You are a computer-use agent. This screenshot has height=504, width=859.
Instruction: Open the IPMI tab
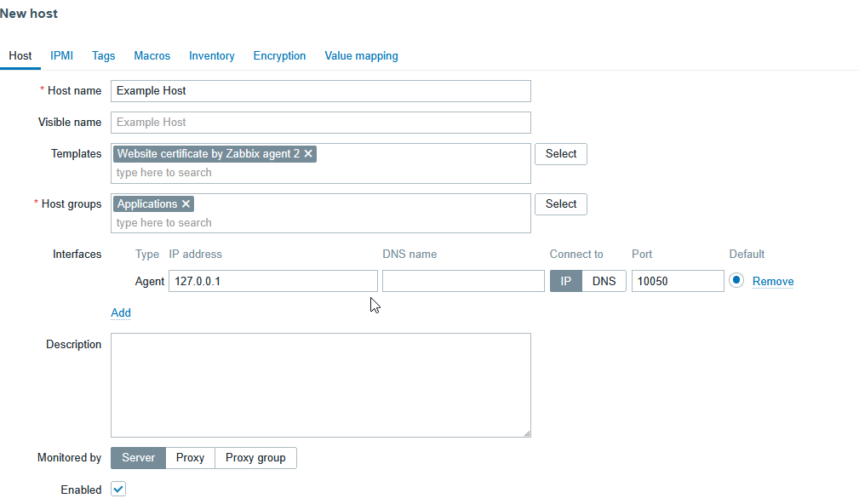(61, 56)
